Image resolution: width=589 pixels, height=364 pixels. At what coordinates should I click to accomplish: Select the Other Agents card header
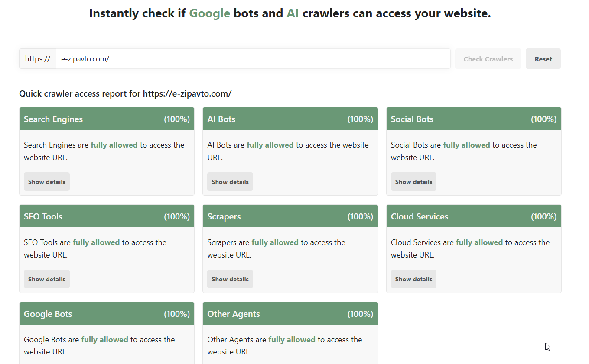(x=290, y=314)
